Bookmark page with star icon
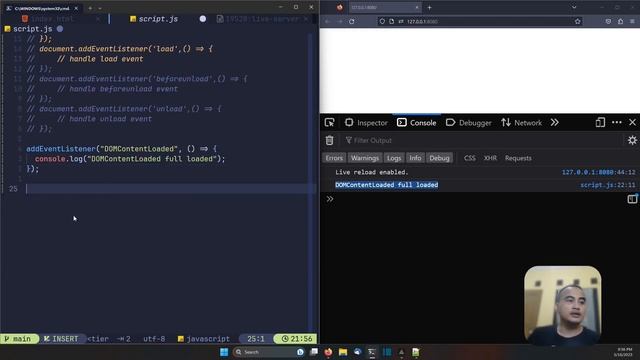The image size is (640, 360). [x=578, y=21]
